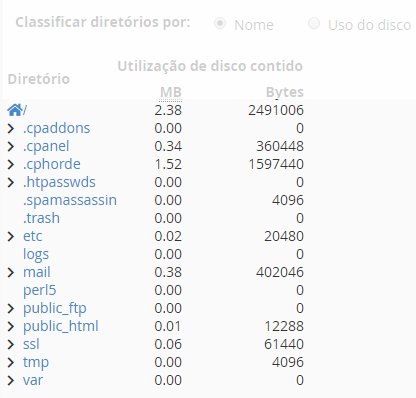Open the public_html folder link

[x=61, y=326]
